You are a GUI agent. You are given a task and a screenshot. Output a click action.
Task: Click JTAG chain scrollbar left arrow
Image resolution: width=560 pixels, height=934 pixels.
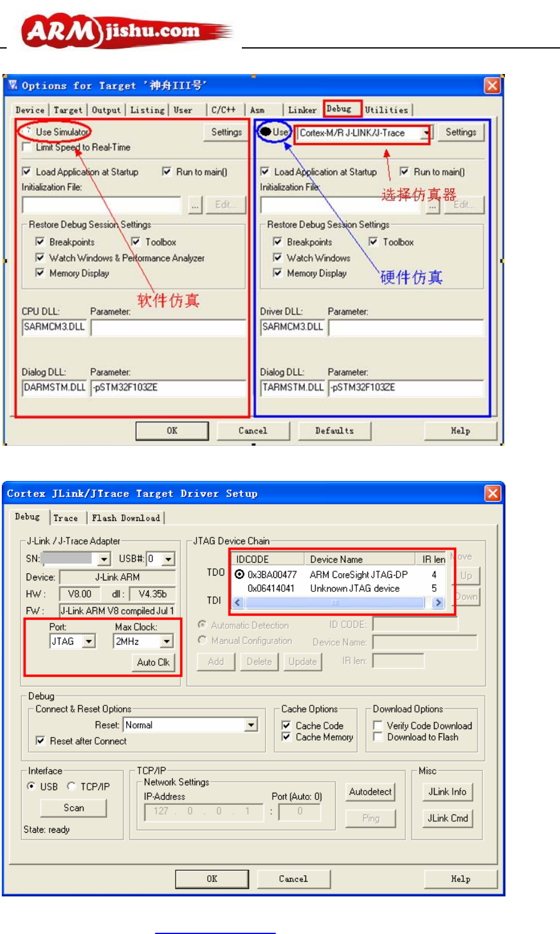[238, 603]
